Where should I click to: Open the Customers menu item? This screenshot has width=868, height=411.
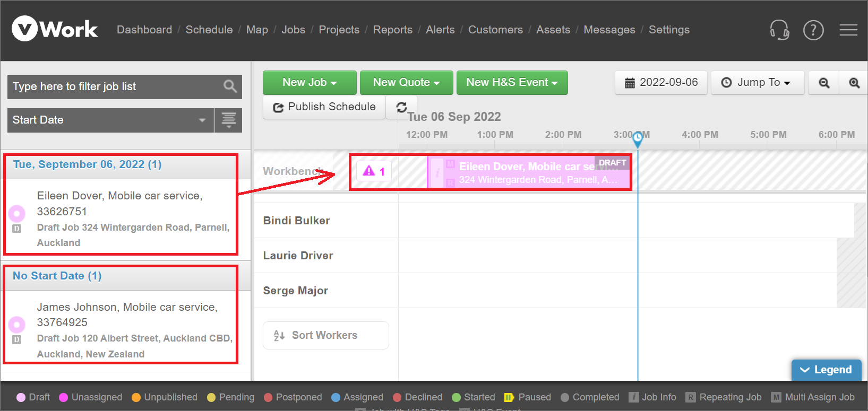(495, 30)
